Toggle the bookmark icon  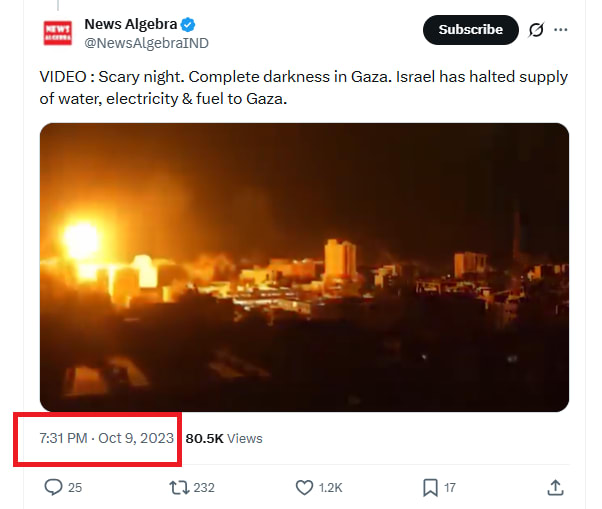[430, 488]
